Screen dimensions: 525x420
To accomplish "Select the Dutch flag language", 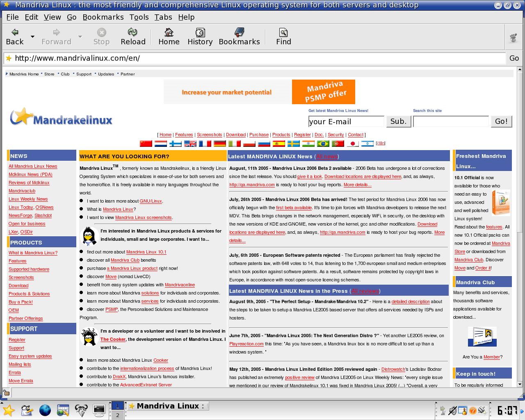I will (x=161, y=144).
